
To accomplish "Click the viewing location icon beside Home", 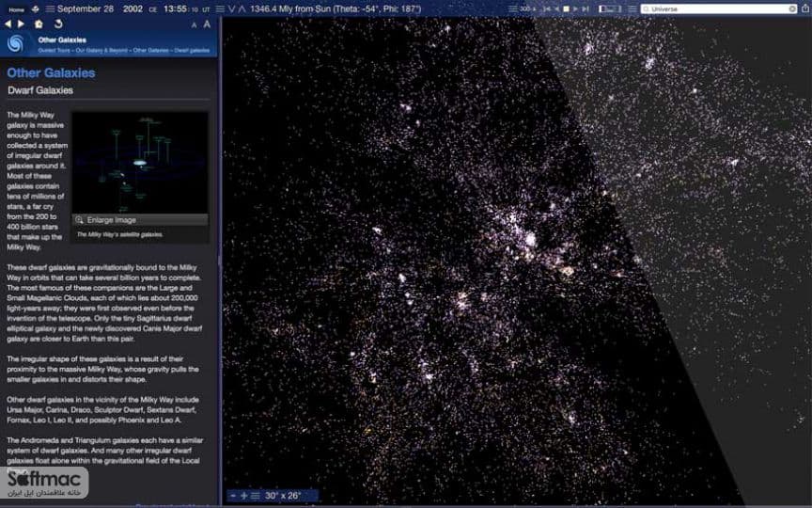I will (35, 8).
